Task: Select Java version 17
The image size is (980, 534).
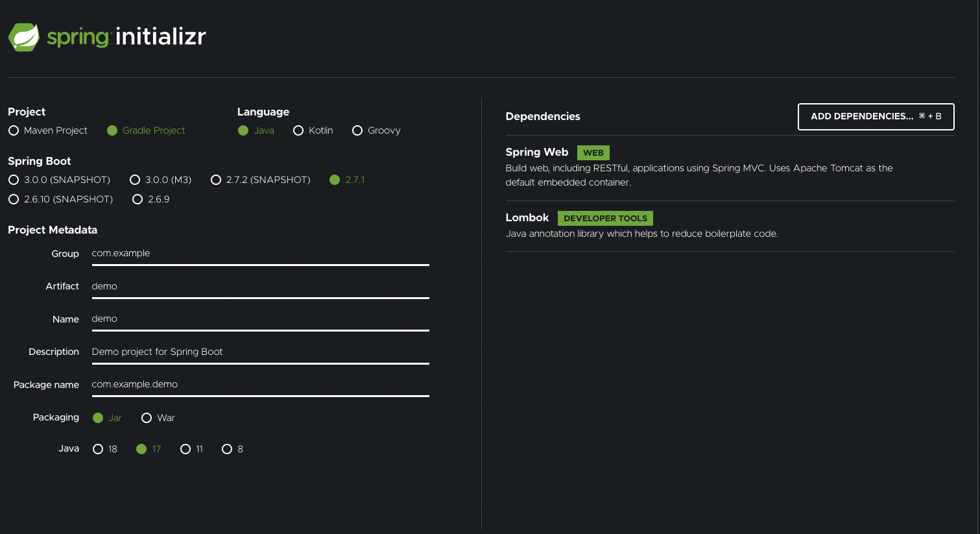Action: [x=149, y=449]
